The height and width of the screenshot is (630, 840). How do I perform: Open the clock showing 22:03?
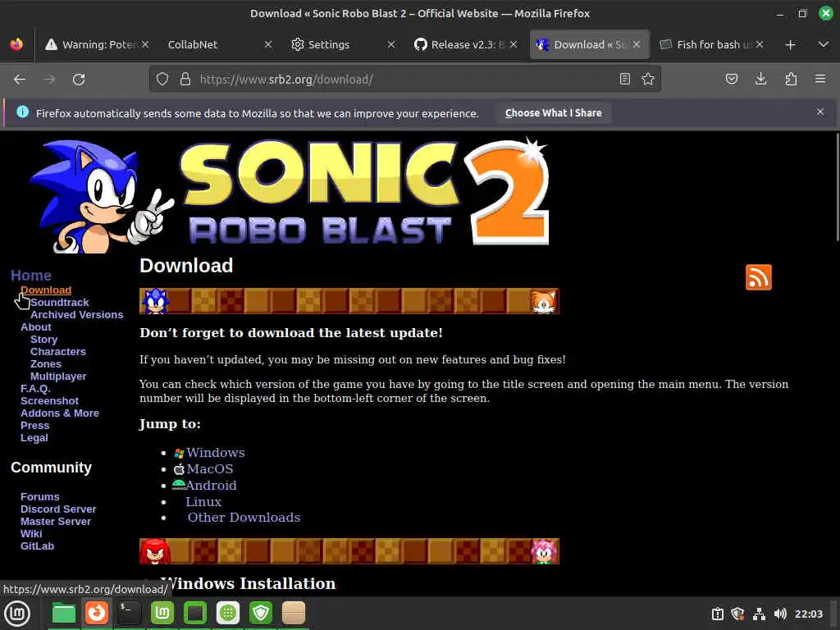pos(808,614)
